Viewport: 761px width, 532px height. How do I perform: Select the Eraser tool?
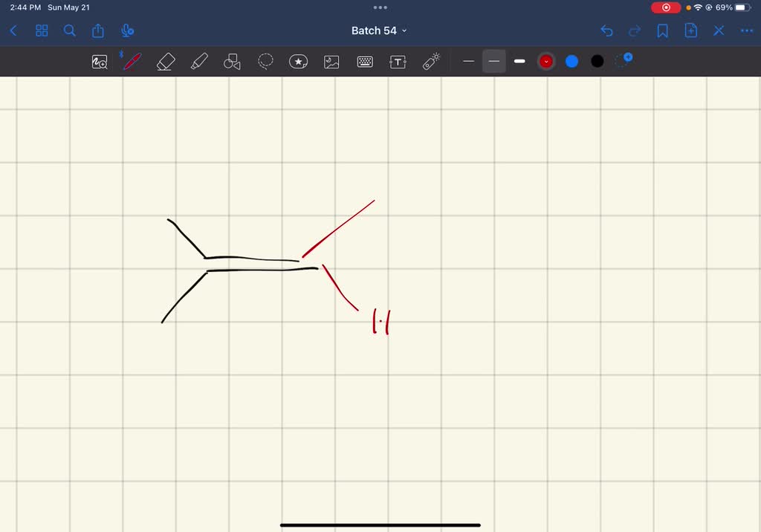[x=165, y=61]
